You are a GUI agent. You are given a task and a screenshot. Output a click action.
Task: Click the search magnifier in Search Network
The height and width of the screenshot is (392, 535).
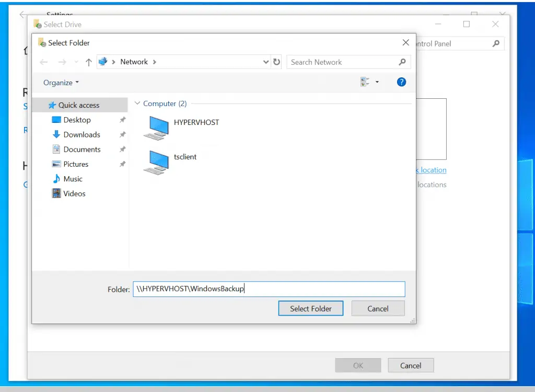click(402, 62)
